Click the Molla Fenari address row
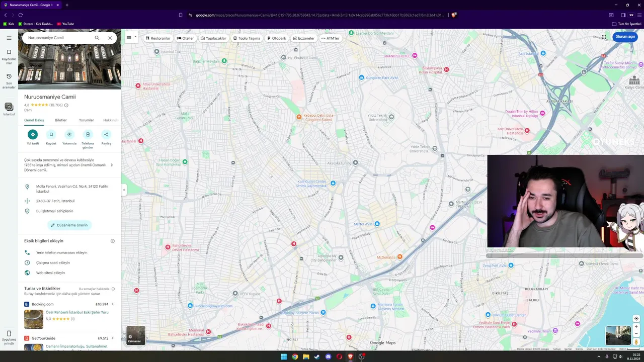This screenshot has width=644, height=362. pos(69,189)
